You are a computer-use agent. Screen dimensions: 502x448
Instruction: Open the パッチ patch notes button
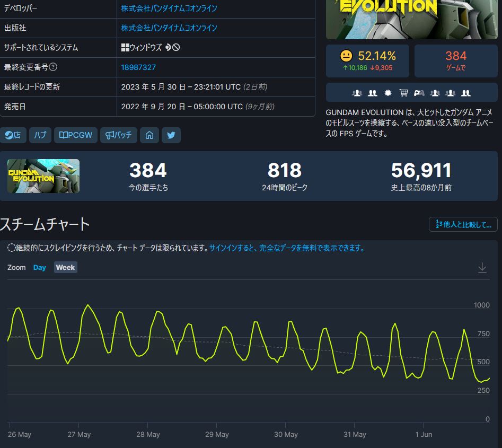pyautogui.click(x=119, y=135)
